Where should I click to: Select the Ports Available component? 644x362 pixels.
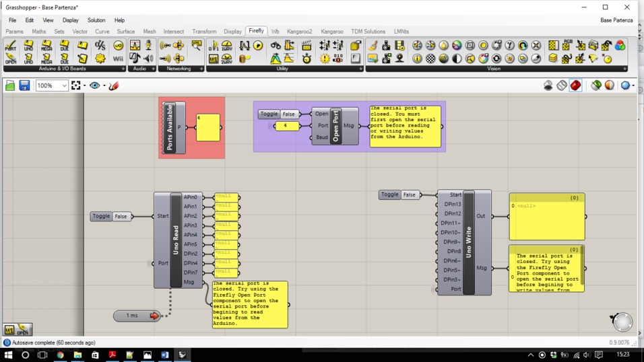point(170,128)
